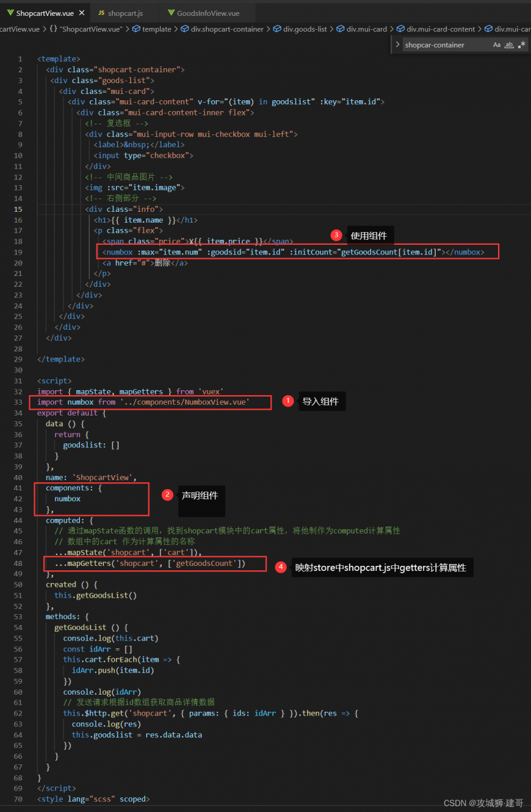
Task: Click line number 33 in the gutter
Action: [18, 402]
